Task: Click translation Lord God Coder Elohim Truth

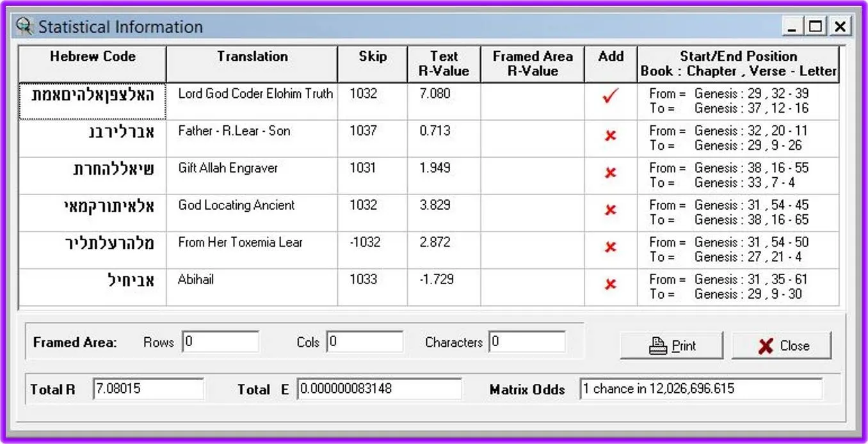Action: click(255, 93)
